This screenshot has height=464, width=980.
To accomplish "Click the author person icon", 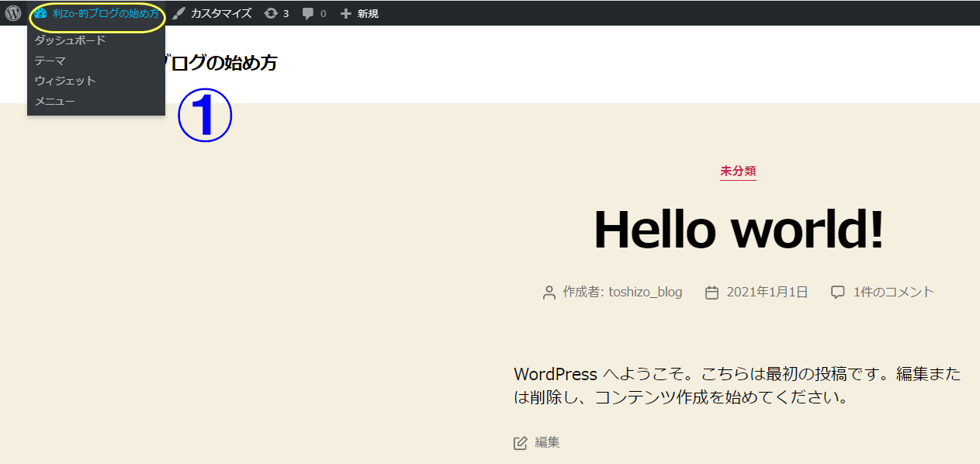I will pos(549,293).
